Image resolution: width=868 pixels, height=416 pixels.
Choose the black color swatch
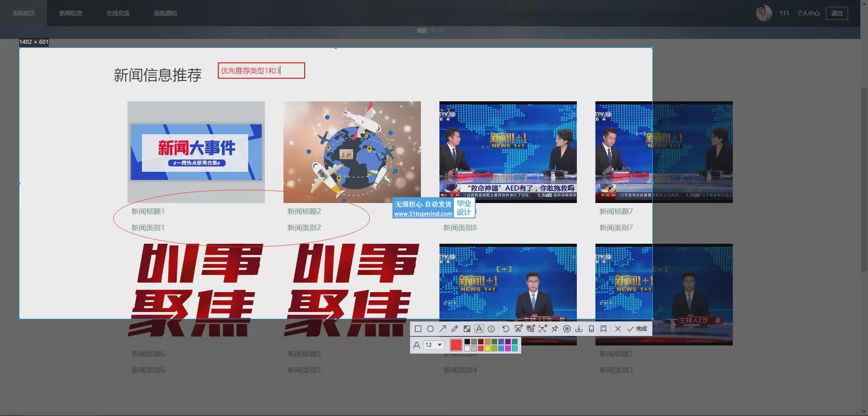(x=467, y=342)
